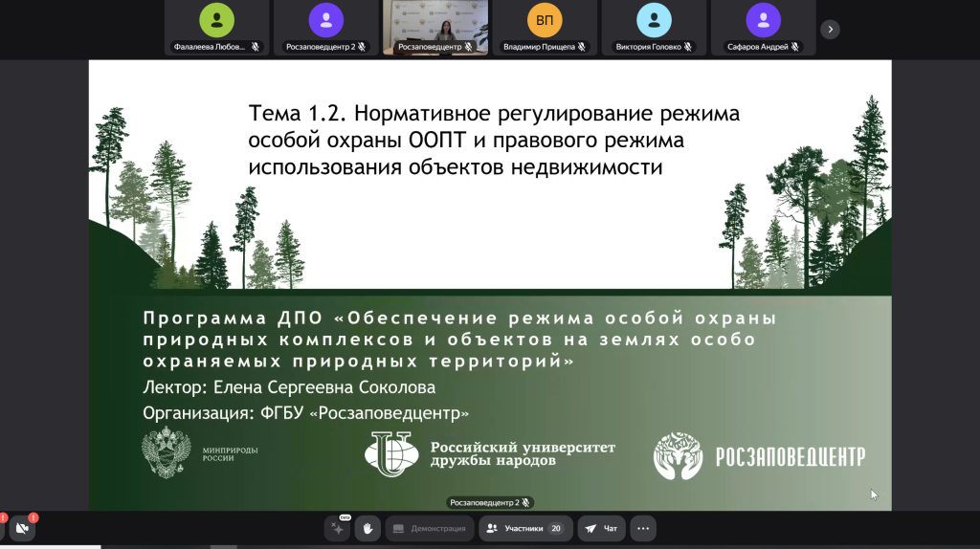Click muted mic icon beside Виктория Головко

pyautogui.click(x=687, y=47)
